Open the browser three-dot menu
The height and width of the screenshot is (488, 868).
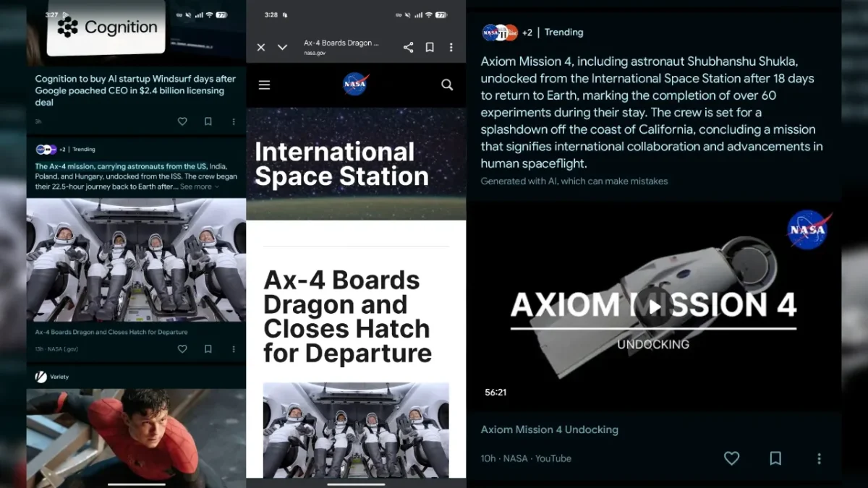tap(451, 47)
